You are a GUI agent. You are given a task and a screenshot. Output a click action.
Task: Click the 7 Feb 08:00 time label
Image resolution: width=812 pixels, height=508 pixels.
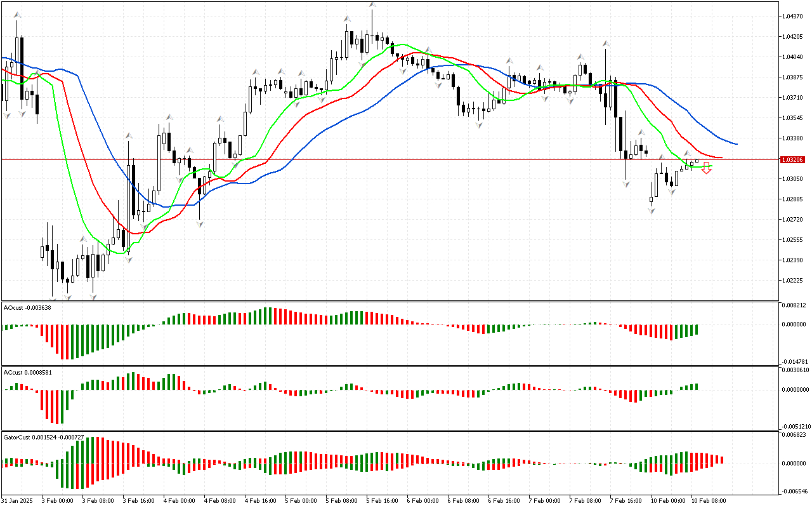point(584,500)
